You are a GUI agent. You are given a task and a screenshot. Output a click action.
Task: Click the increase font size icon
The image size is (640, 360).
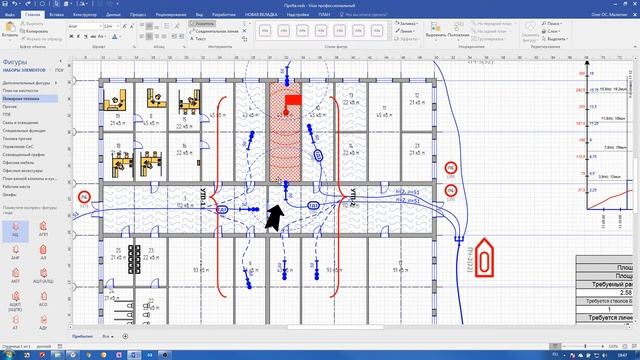pos(124,26)
